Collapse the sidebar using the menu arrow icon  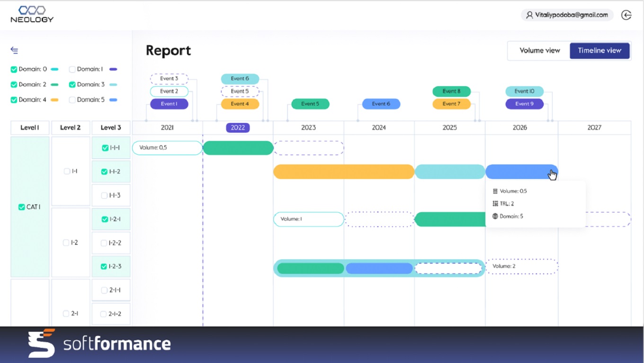click(x=14, y=50)
